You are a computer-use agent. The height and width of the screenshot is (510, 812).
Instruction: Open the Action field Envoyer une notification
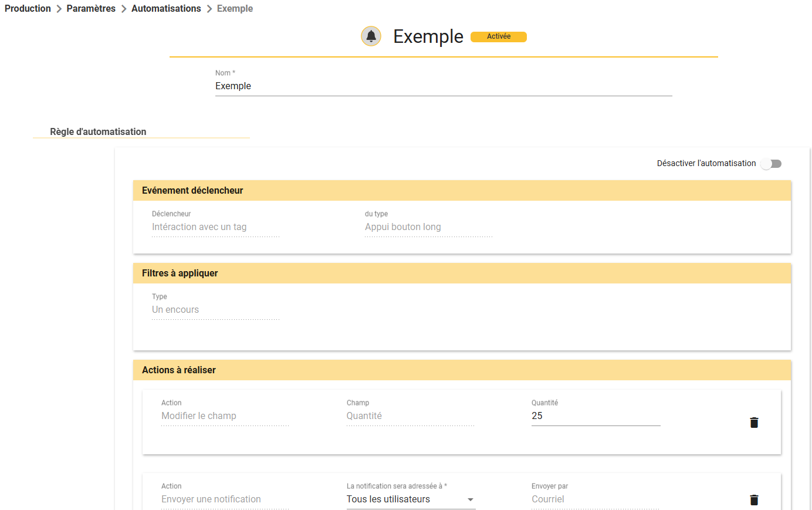tap(225, 499)
